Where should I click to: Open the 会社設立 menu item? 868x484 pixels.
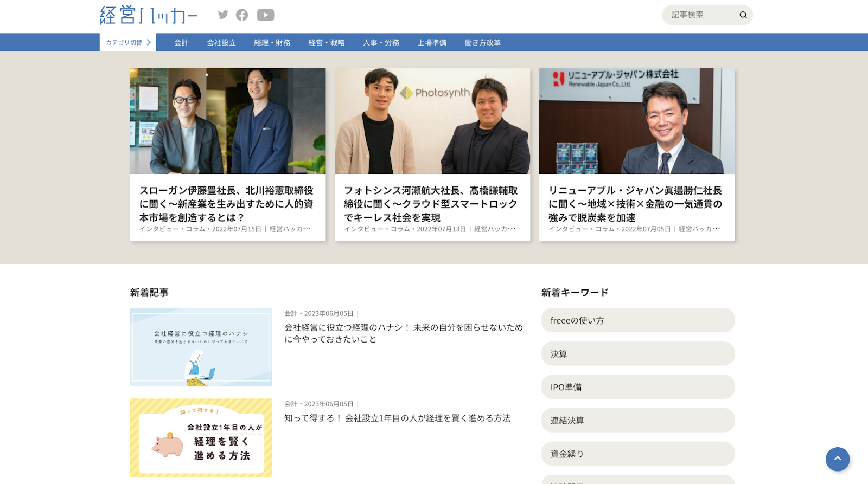pyautogui.click(x=221, y=43)
